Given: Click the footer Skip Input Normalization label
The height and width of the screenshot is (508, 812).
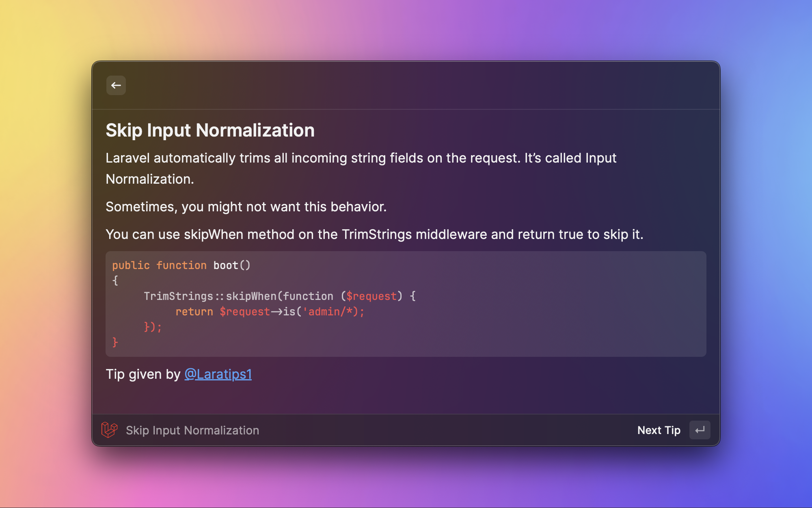Looking at the screenshot, I should point(192,430).
